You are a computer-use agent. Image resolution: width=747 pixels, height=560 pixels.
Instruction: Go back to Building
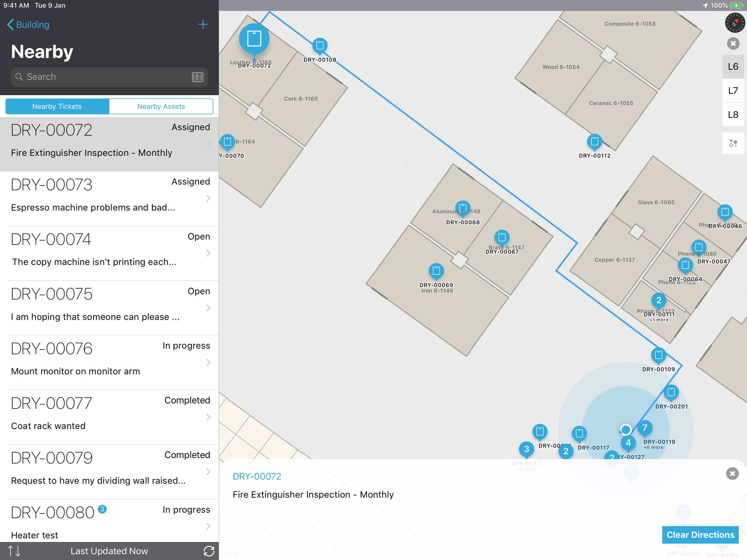[28, 25]
